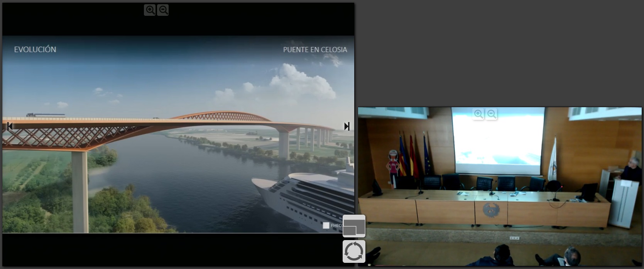Image resolution: width=644 pixels, height=269 pixels.
Task: Click the row of flags in the video
Action: (414, 156)
